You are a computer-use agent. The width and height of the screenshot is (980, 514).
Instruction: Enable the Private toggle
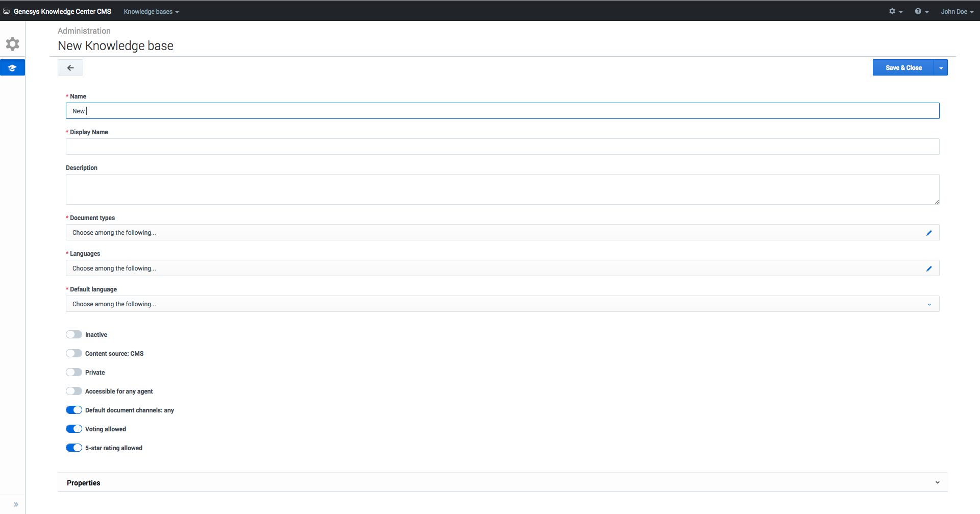click(74, 373)
